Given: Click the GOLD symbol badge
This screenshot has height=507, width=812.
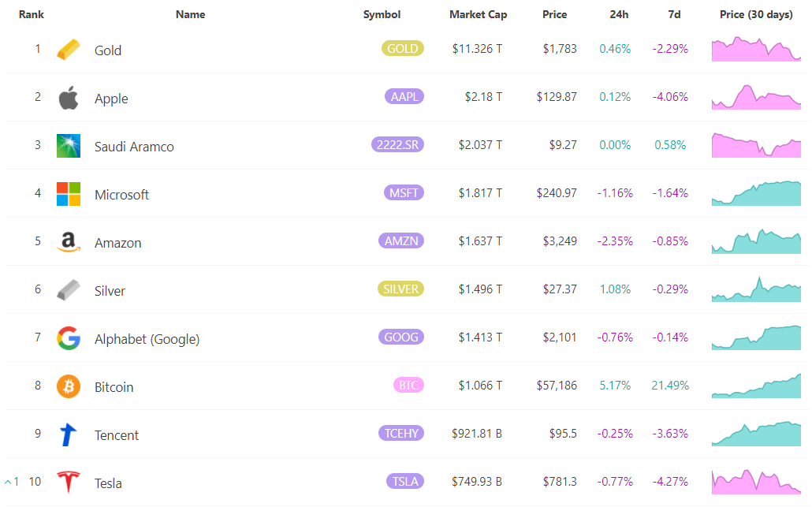Looking at the screenshot, I should pyautogui.click(x=403, y=48).
